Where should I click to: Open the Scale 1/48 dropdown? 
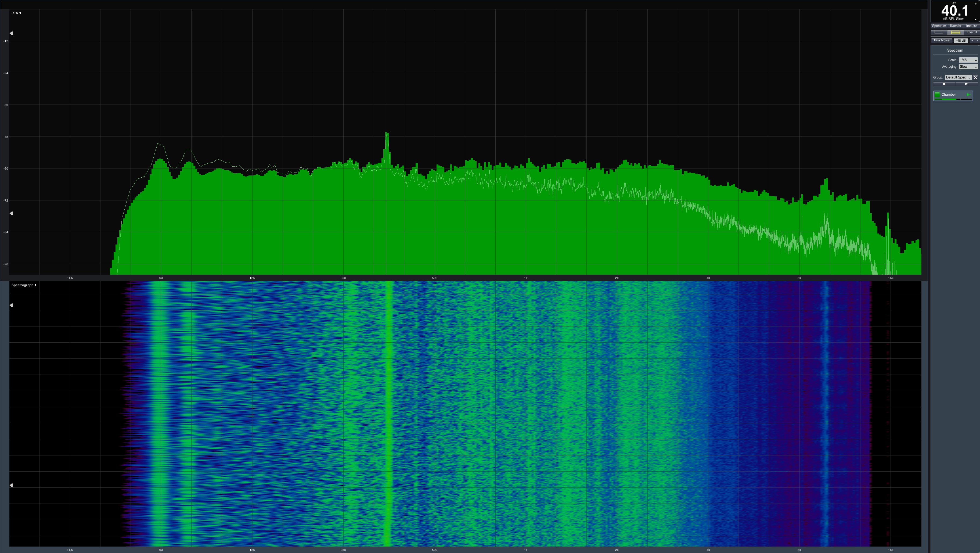point(968,60)
